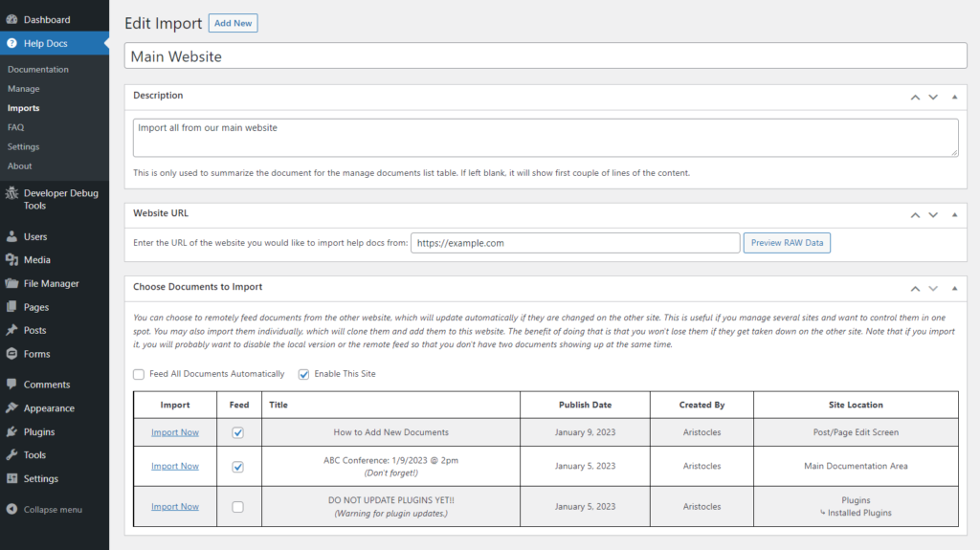The image size is (980, 550).
Task: Click the Help Docs question mark icon
Action: coord(11,43)
